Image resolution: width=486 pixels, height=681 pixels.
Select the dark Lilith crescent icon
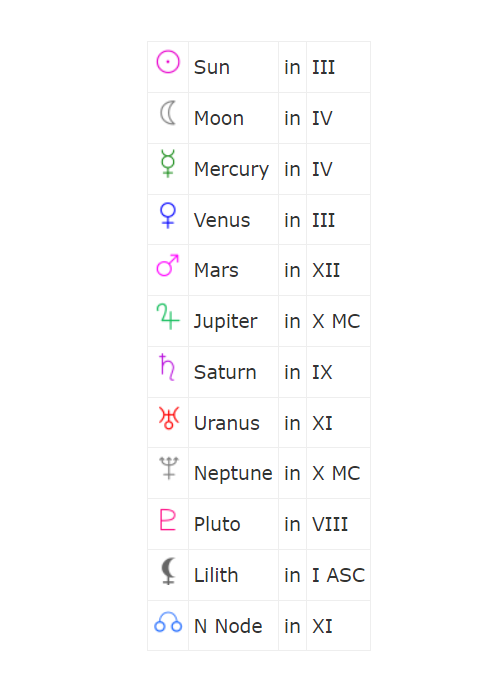click(168, 571)
